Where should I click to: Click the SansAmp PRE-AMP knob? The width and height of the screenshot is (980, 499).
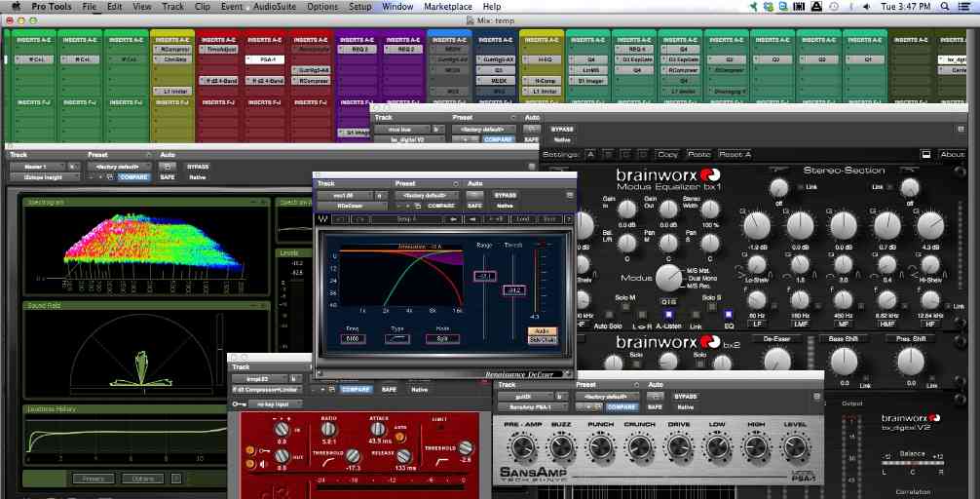coord(522,447)
